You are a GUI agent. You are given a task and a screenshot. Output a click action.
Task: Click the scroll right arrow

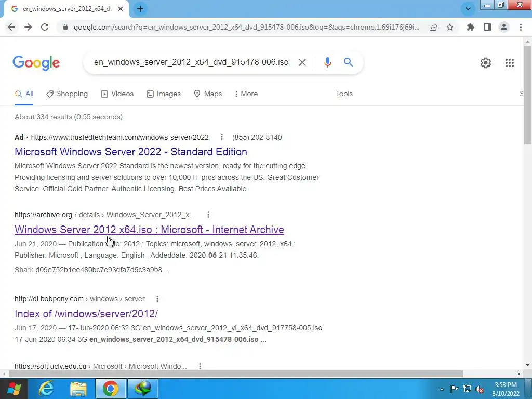click(x=519, y=374)
